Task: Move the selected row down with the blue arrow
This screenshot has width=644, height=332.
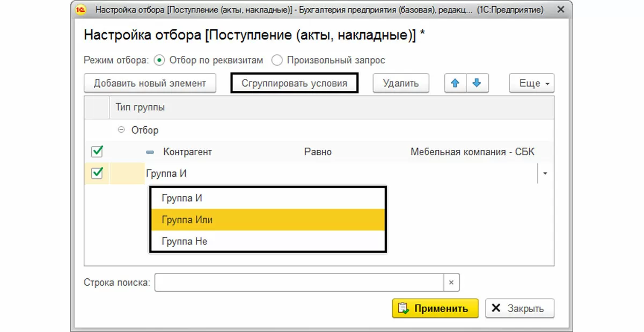Action: coord(477,83)
